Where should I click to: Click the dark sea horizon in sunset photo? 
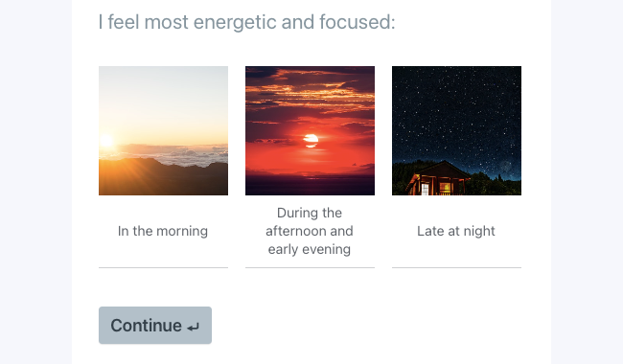(x=310, y=184)
